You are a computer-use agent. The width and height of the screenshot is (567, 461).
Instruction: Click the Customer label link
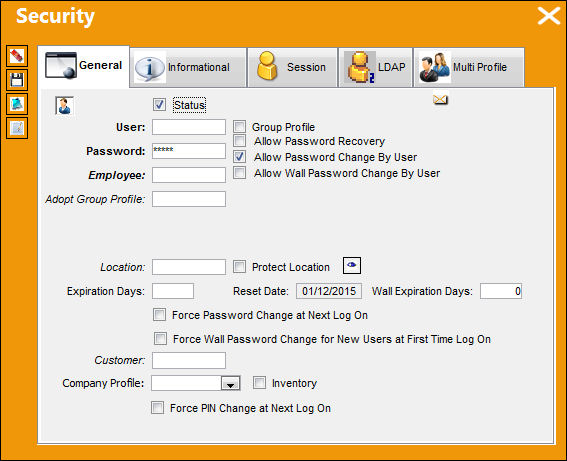[x=120, y=360]
